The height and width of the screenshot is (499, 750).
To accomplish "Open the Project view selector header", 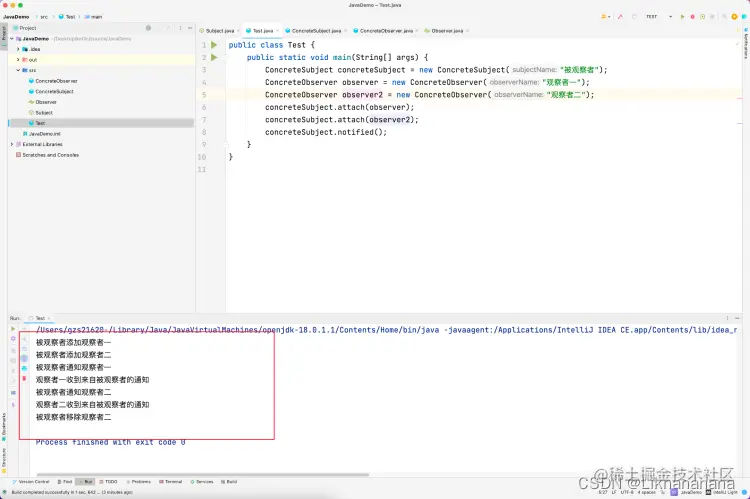I will coord(25,28).
